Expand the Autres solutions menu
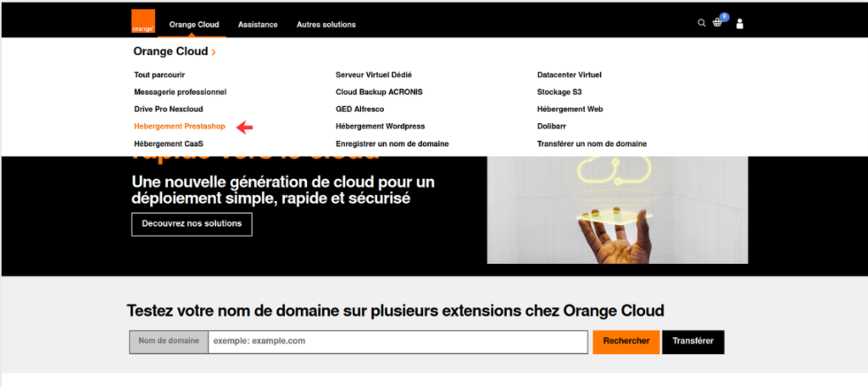 (x=325, y=25)
